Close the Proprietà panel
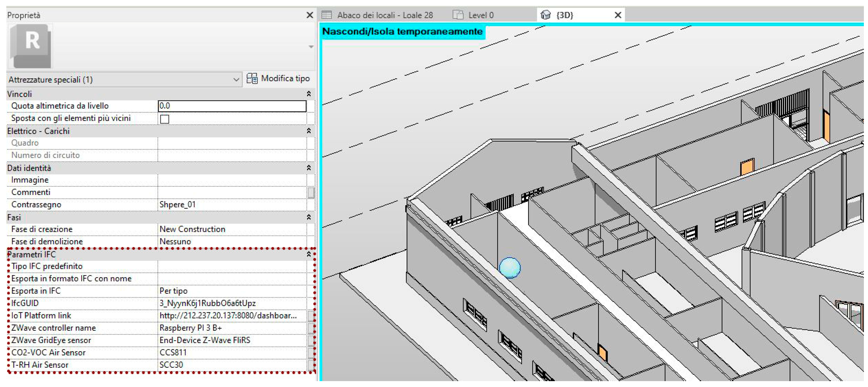868x387 pixels. pyautogui.click(x=310, y=15)
